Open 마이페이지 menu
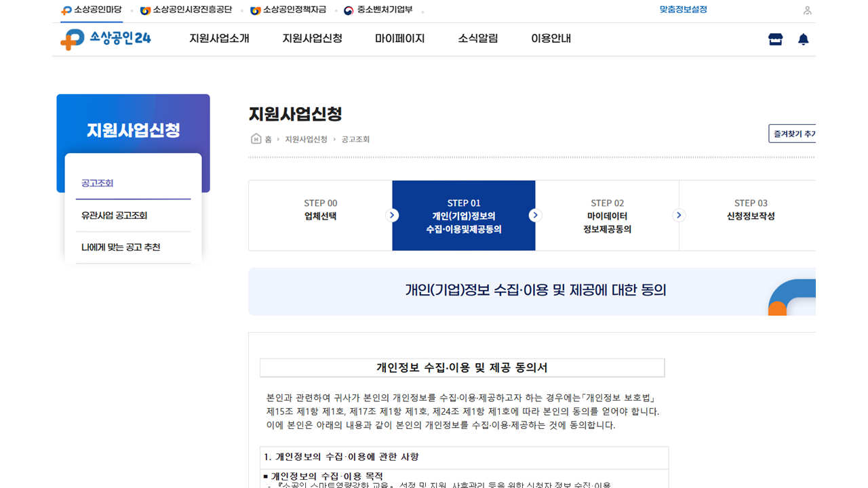Screen dimensions: 868x488 pos(400,39)
